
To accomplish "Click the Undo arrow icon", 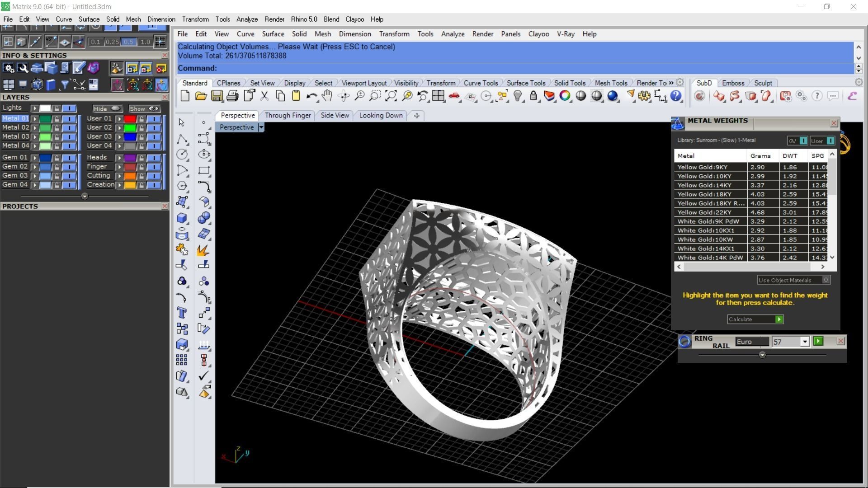I will tap(311, 96).
